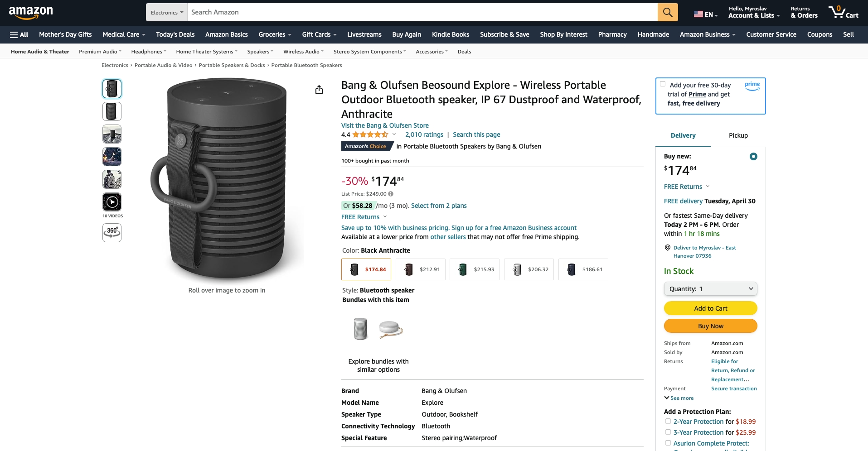Visit the Bang & Olufsen Store link
The height and width of the screenshot is (451, 868).
[x=385, y=125]
